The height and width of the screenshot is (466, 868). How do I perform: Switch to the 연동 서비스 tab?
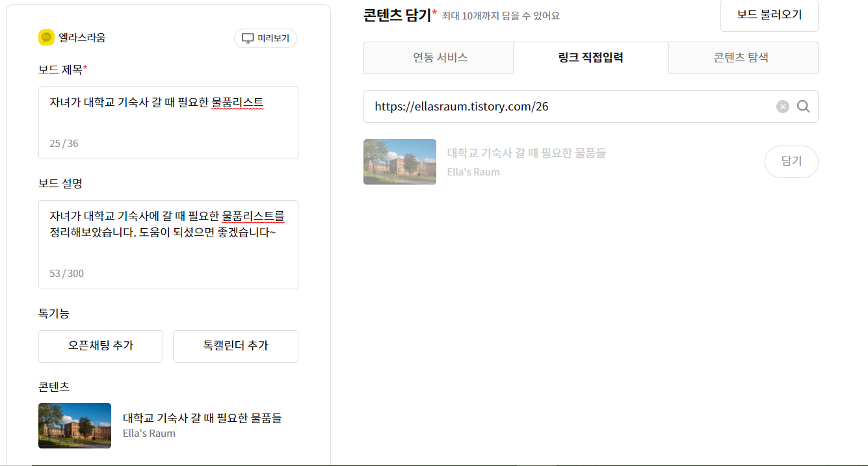[439, 58]
